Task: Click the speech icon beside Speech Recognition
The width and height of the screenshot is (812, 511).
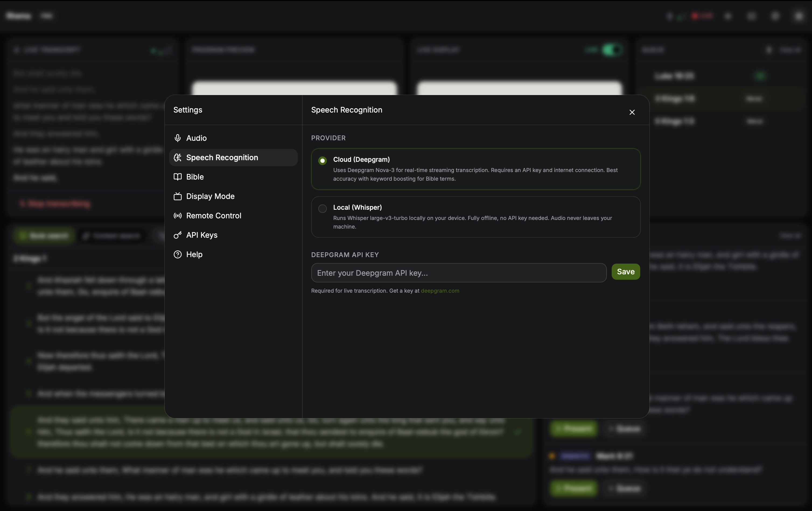Action: pyautogui.click(x=178, y=157)
